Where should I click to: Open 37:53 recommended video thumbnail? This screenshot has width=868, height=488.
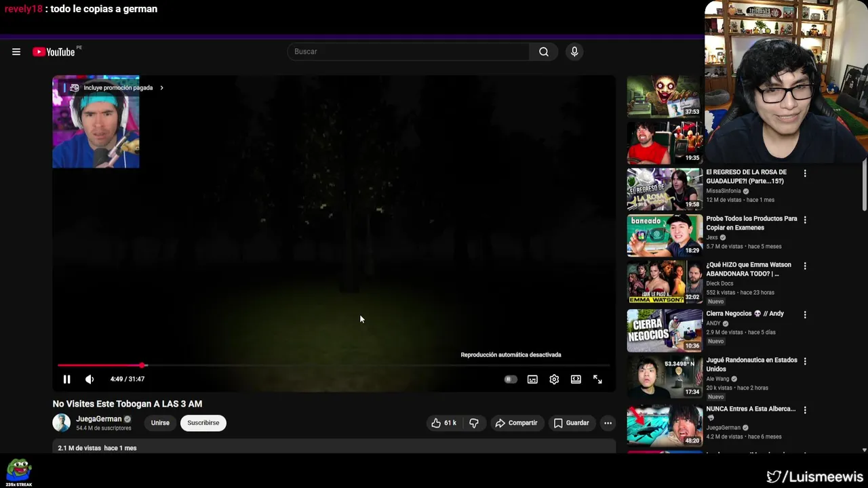(665, 97)
